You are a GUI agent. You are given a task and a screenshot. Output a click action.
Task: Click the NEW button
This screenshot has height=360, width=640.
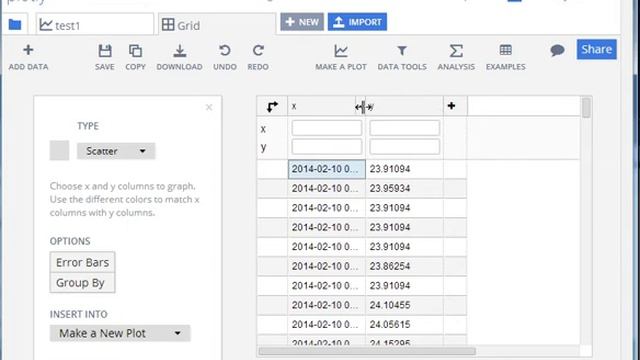click(302, 22)
